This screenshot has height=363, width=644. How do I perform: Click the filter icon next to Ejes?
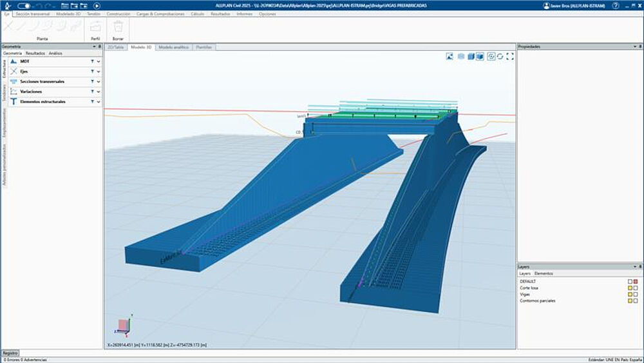point(92,71)
